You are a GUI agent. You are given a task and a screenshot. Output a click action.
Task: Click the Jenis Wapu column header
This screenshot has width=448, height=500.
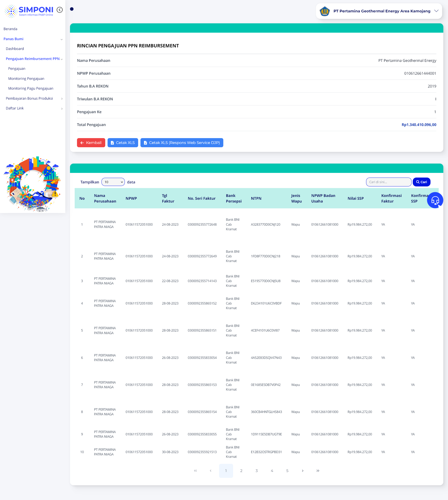point(297,198)
